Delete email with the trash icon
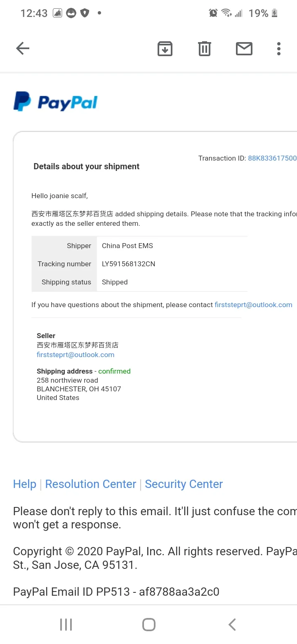This screenshot has height=644, width=297. click(205, 49)
